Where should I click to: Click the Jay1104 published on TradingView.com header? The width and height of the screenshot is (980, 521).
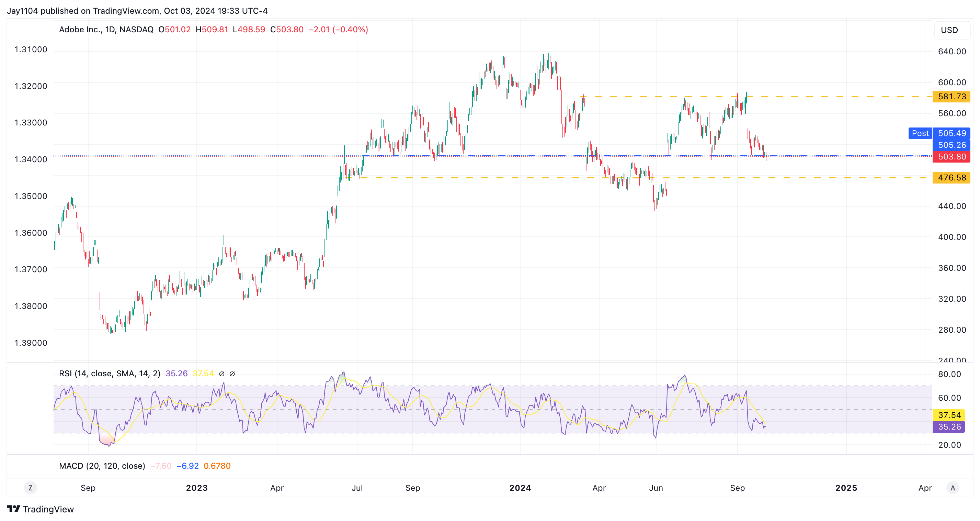(x=137, y=11)
